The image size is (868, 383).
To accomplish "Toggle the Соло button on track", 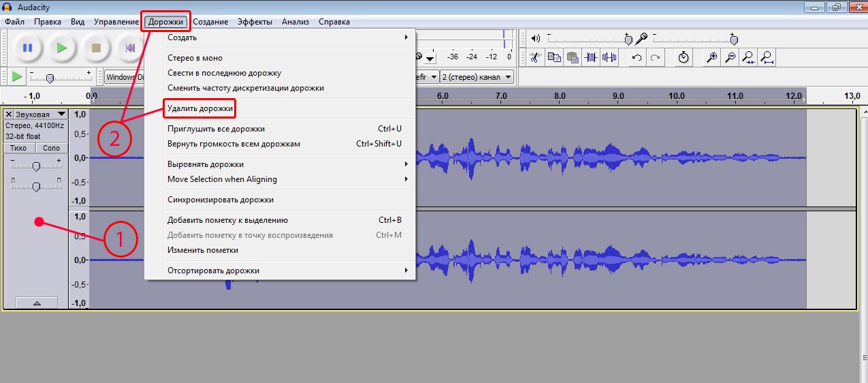I will [x=51, y=148].
